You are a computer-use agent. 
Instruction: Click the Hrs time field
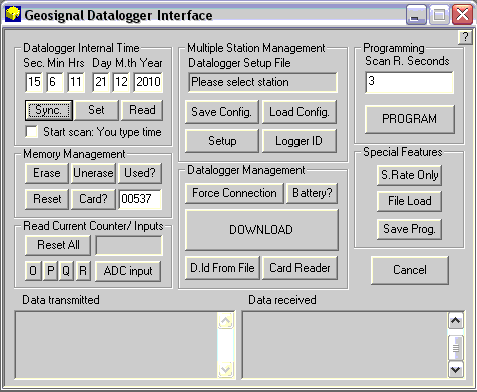[x=76, y=82]
